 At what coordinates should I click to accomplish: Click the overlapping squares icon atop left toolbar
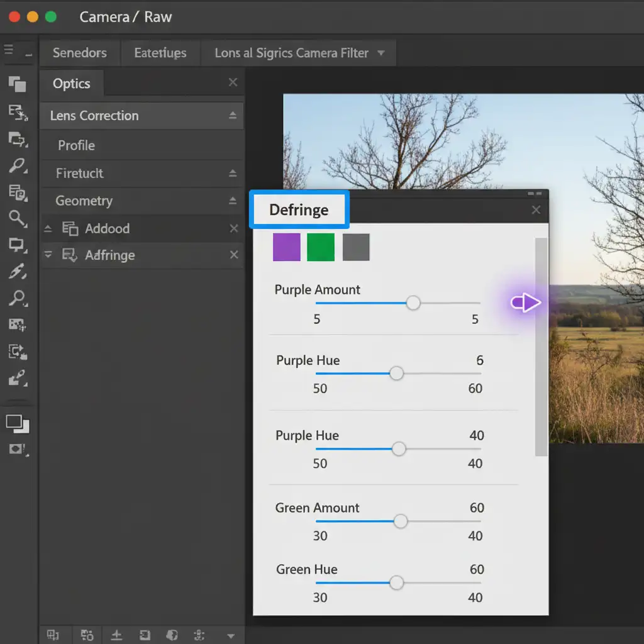pyautogui.click(x=17, y=84)
